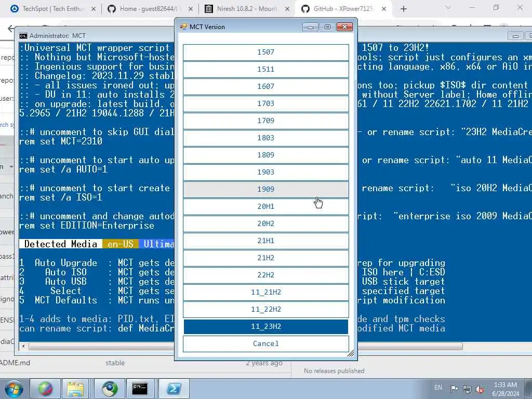Open the taskbar clock showing 1:33 AM
Screen dimensions: 532x399
pos(505,389)
